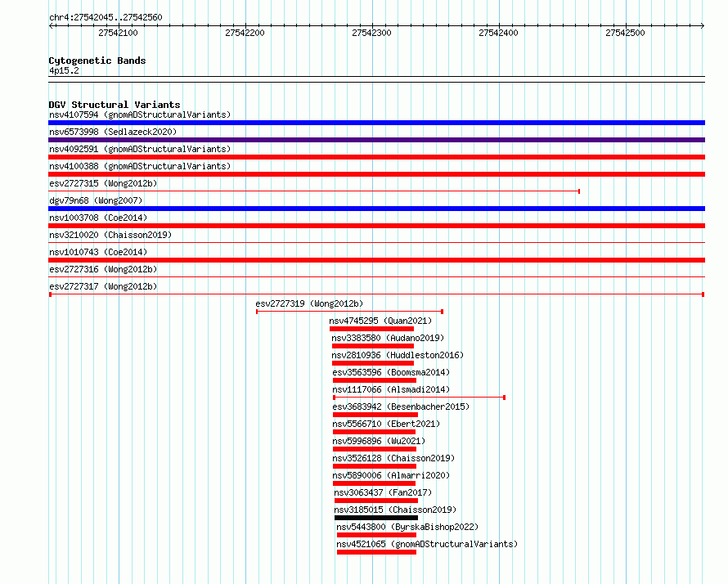This screenshot has width=728, height=584.
Task: Click the red bar under nsv4100388
Action: click(x=376, y=174)
